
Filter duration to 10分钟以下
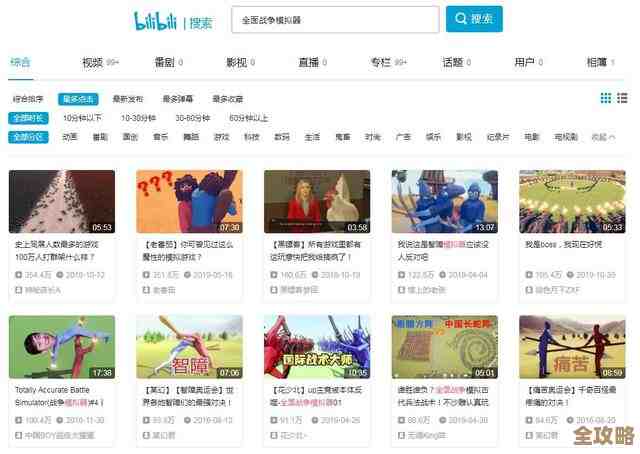[x=82, y=118]
